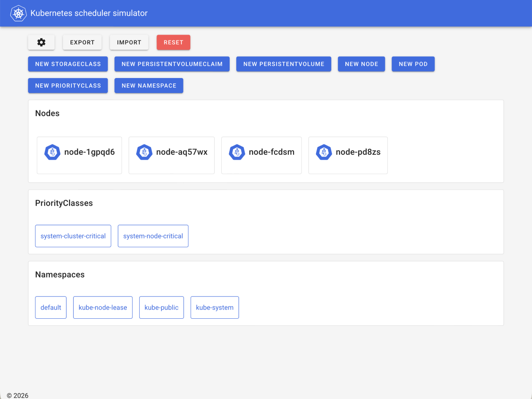Create a new PersistentVolumeClaim

click(x=172, y=64)
